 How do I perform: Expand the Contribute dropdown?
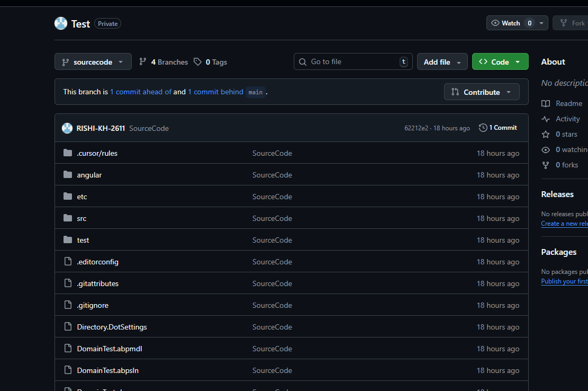(482, 92)
